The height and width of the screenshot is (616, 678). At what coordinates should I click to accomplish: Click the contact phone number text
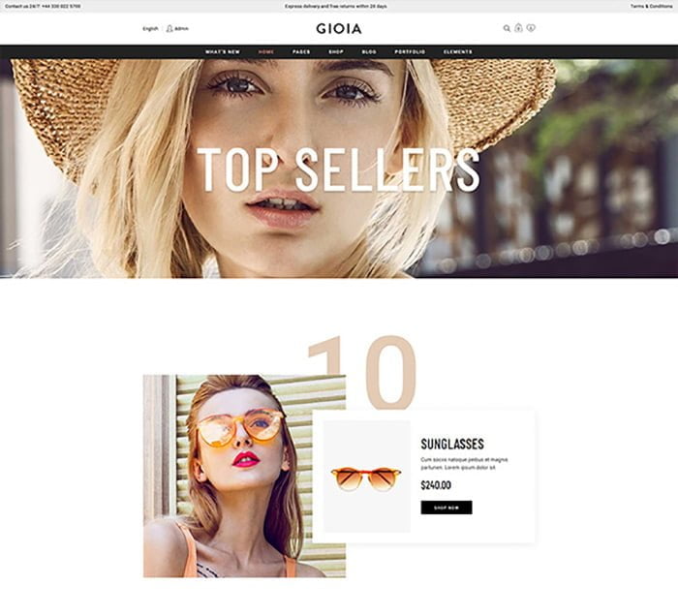[x=61, y=7]
